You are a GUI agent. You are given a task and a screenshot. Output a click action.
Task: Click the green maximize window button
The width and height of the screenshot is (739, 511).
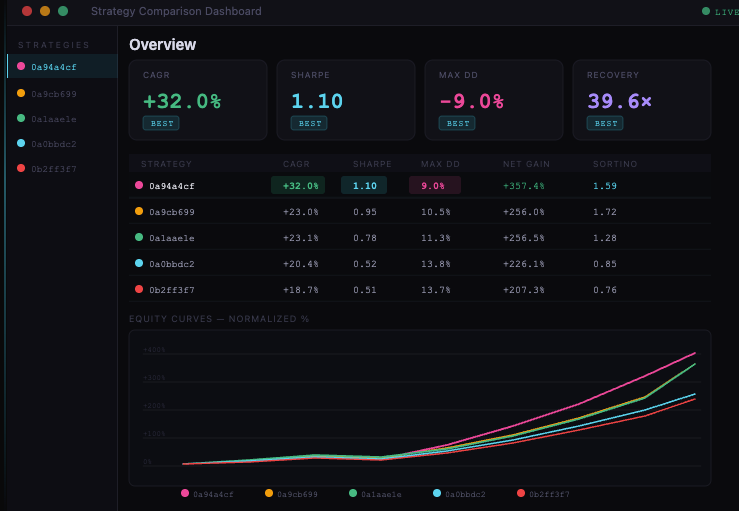pos(63,11)
